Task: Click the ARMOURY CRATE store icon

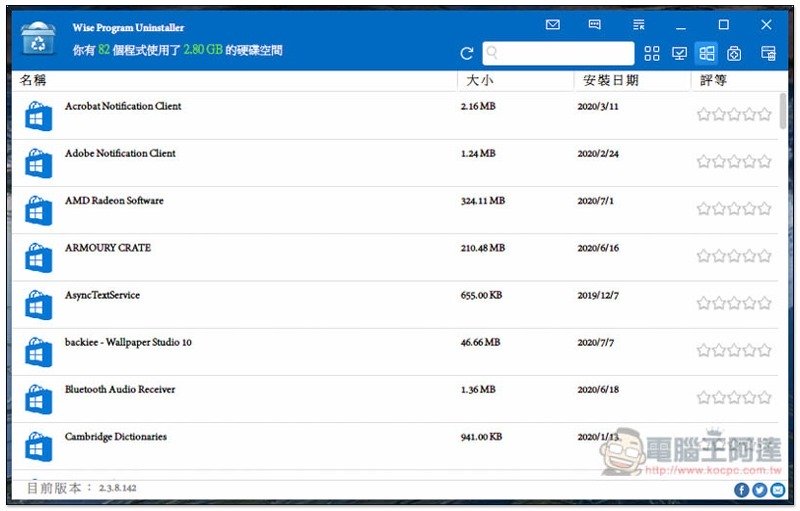Action: tap(38, 258)
